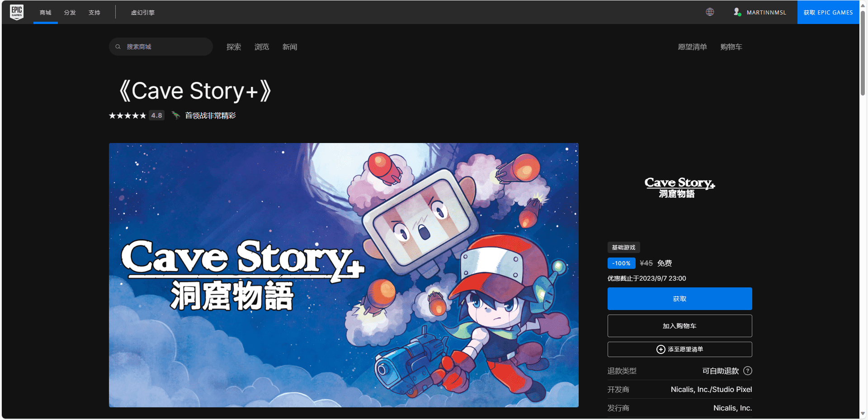Click the 添至愿望清单 button

click(x=679, y=349)
